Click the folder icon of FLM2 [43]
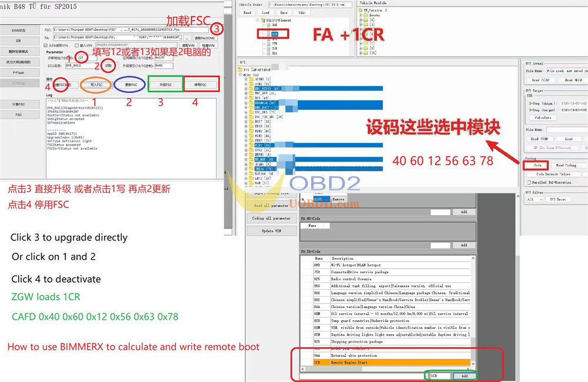The width and height of the screenshot is (588, 382). point(251,131)
